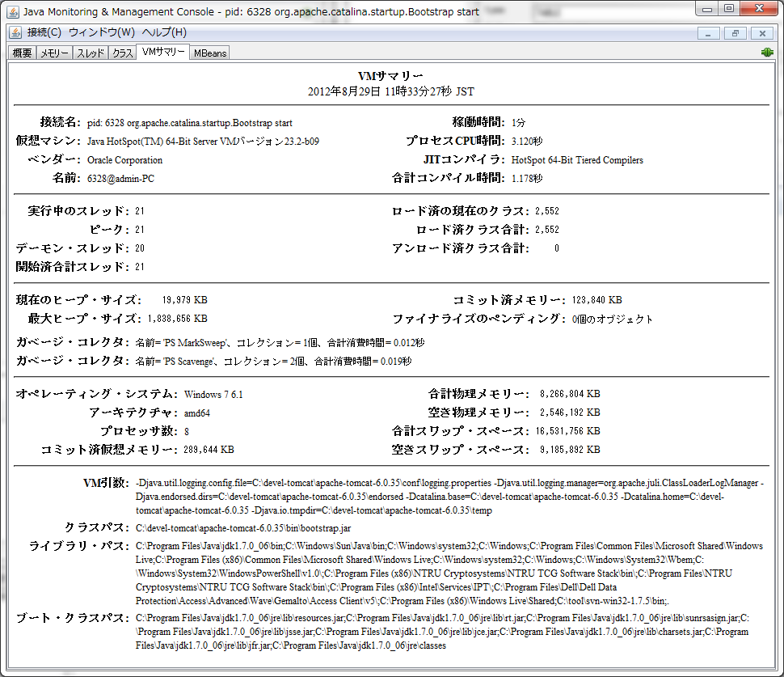Minimize the Java Monitoring Console window

(706, 9)
